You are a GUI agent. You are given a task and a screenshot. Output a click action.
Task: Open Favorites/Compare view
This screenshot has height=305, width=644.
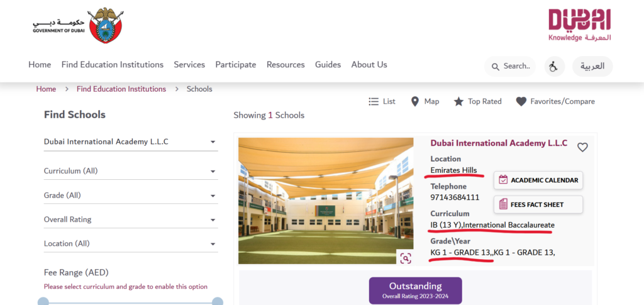(555, 101)
